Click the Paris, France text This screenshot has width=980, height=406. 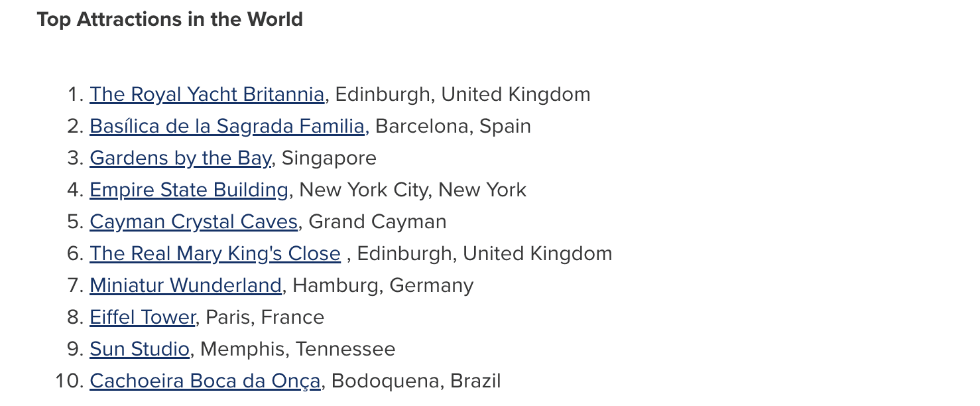[x=265, y=318]
